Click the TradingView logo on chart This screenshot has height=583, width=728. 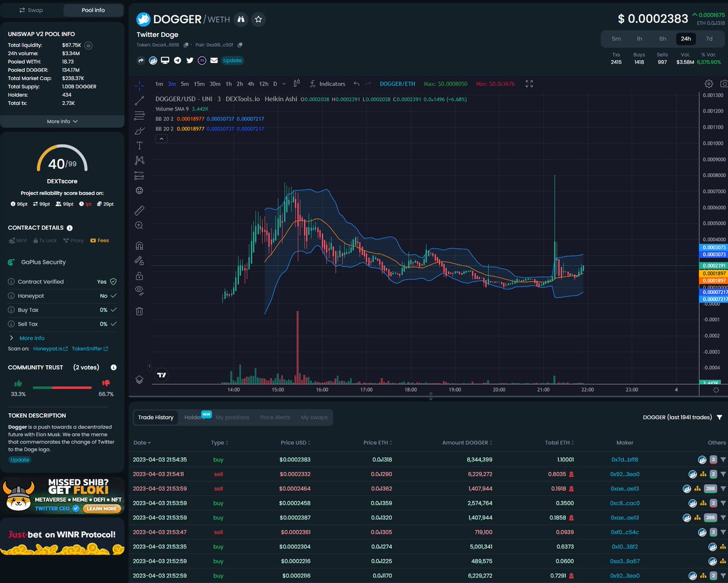pyautogui.click(x=161, y=375)
